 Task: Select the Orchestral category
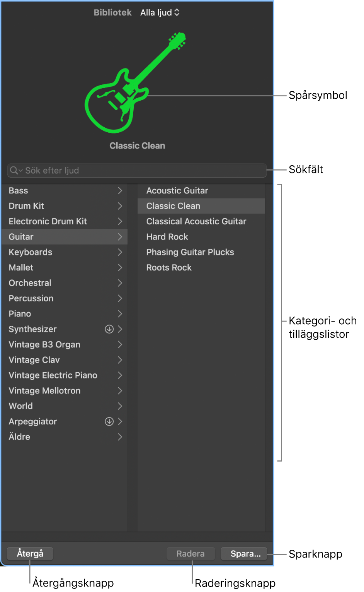coord(65,283)
